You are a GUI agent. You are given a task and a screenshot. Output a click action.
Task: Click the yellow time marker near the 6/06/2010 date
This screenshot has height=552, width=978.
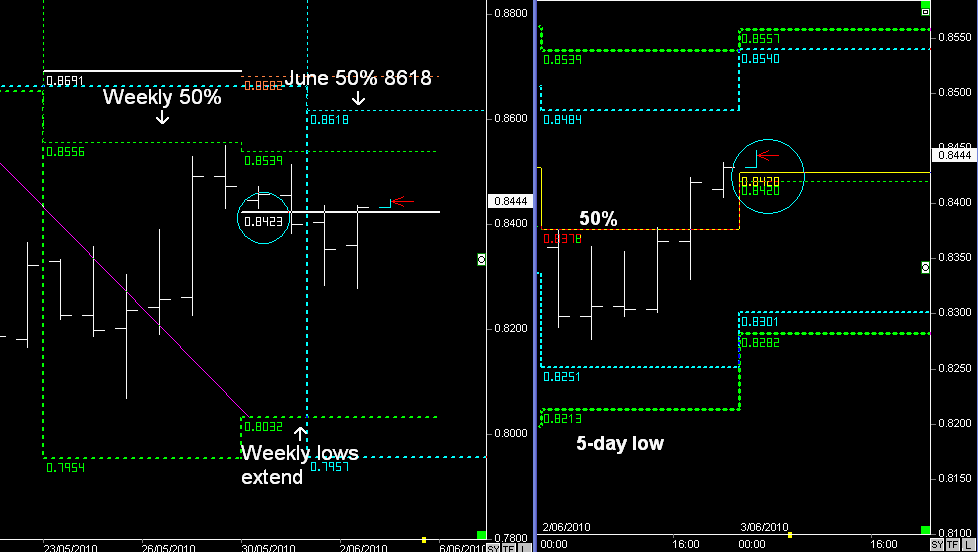coord(424,540)
